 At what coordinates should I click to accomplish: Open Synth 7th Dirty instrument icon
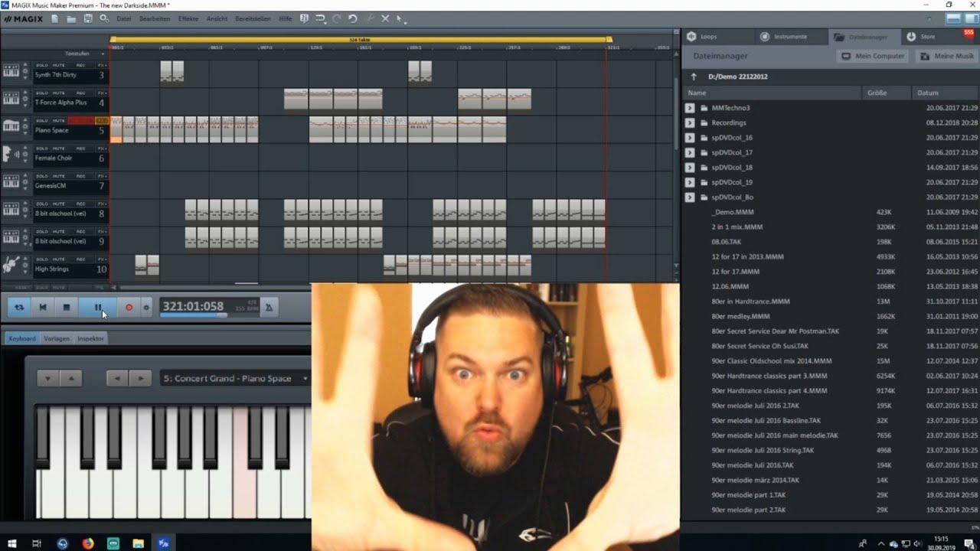click(11, 70)
